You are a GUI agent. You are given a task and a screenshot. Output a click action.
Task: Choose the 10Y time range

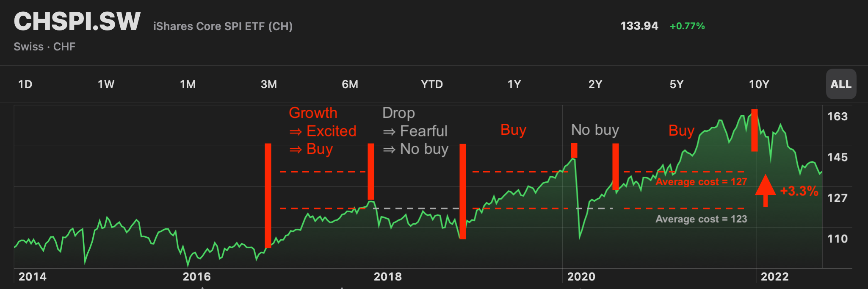click(x=759, y=84)
